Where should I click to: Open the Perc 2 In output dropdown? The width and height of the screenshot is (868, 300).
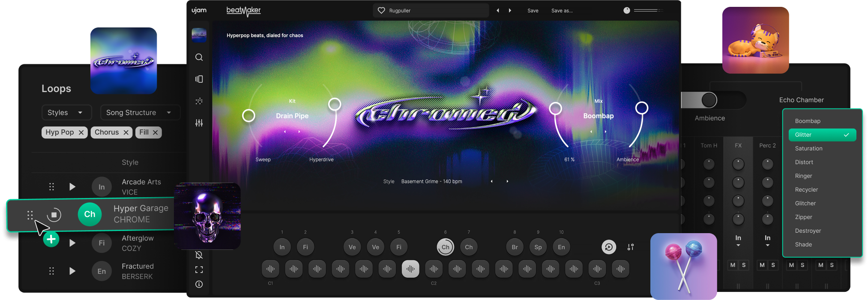coord(767,240)
